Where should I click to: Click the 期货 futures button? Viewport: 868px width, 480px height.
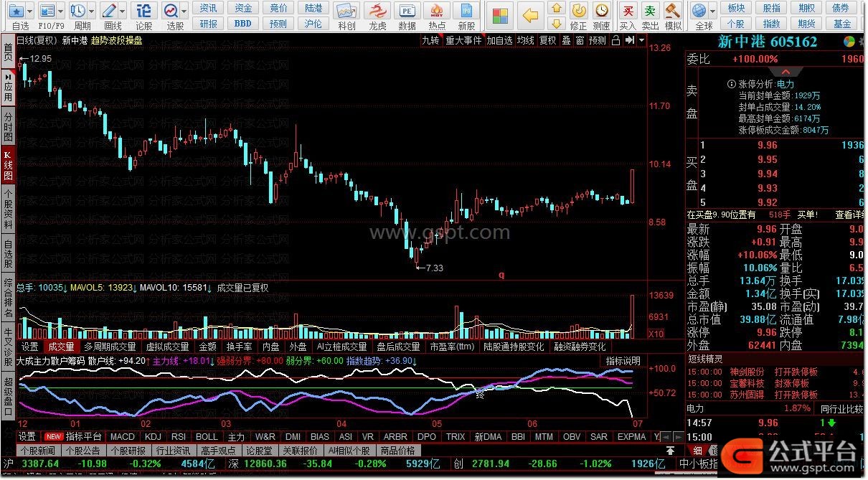click(806, 24)
